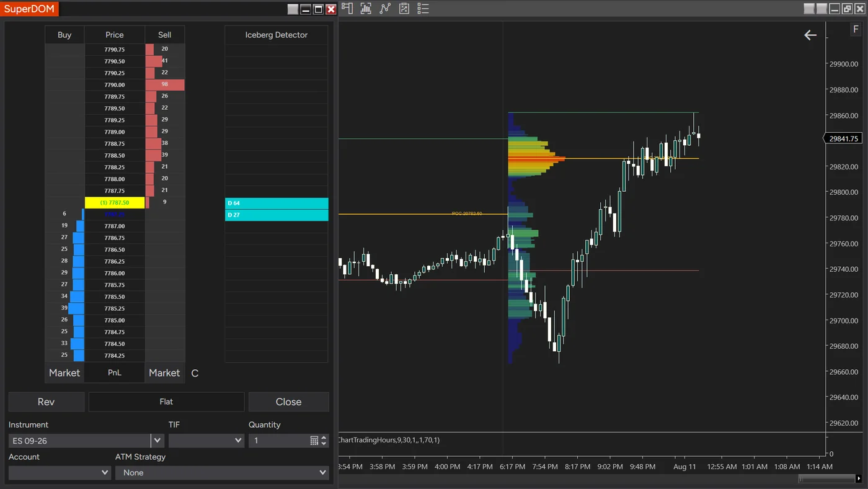Image resolution: width=868 pixels, height=489 pixels.
Task: Click the Iceberg Detector column header
Action: click(x=277, y=35)
